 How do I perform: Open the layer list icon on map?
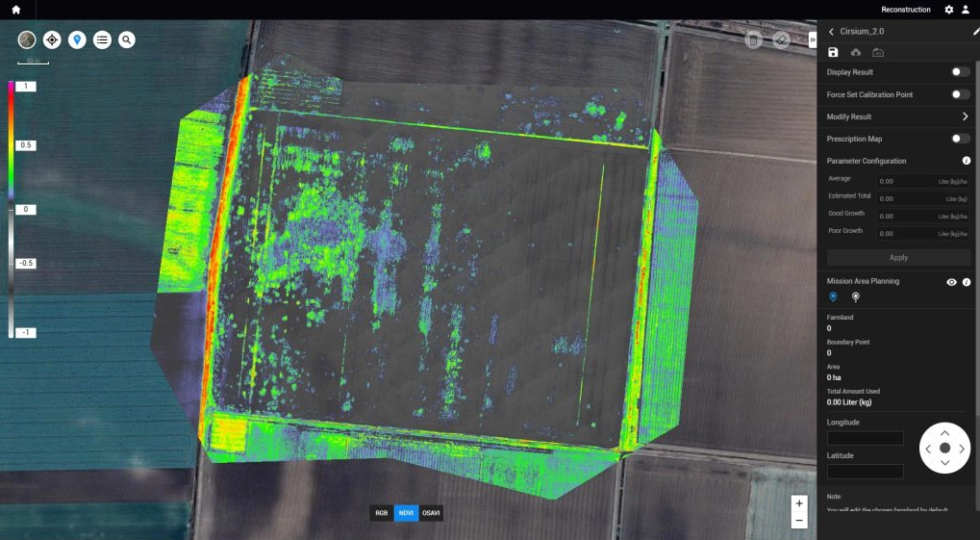coord(102,39)
